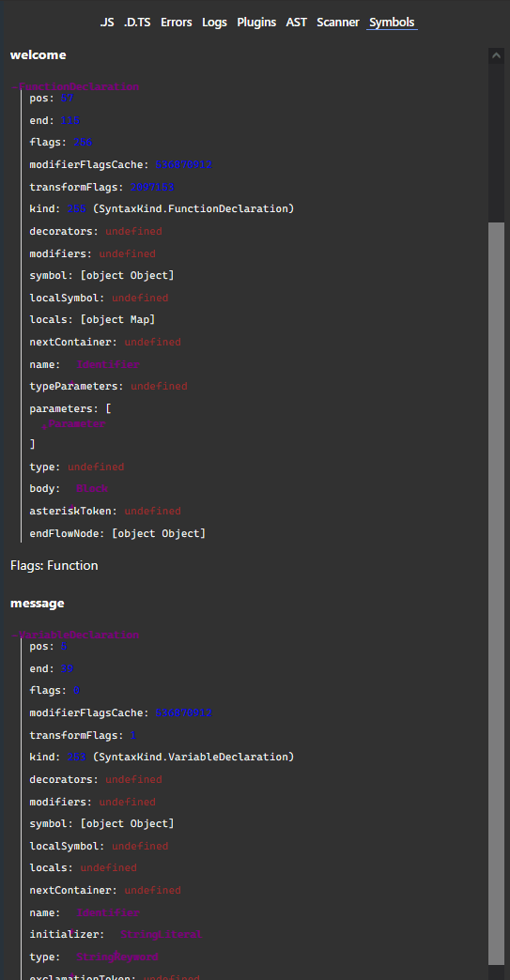Open the Logs tab

(214, 23)
